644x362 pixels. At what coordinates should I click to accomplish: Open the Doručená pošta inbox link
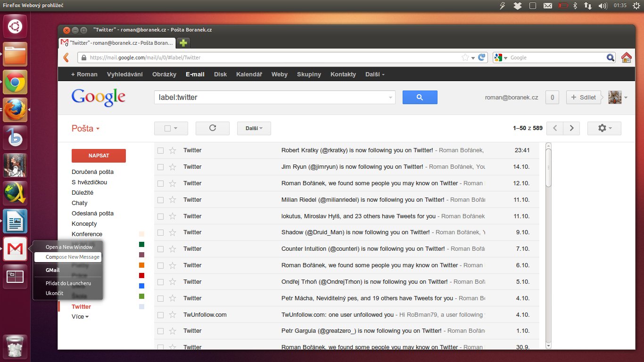click(x=92, y=172)
